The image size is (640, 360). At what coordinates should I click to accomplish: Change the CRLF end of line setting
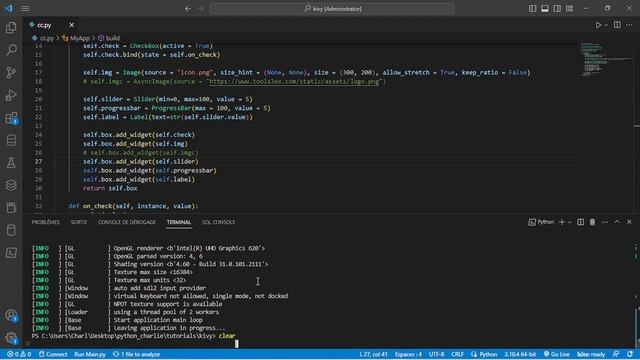tap(457, 354)
